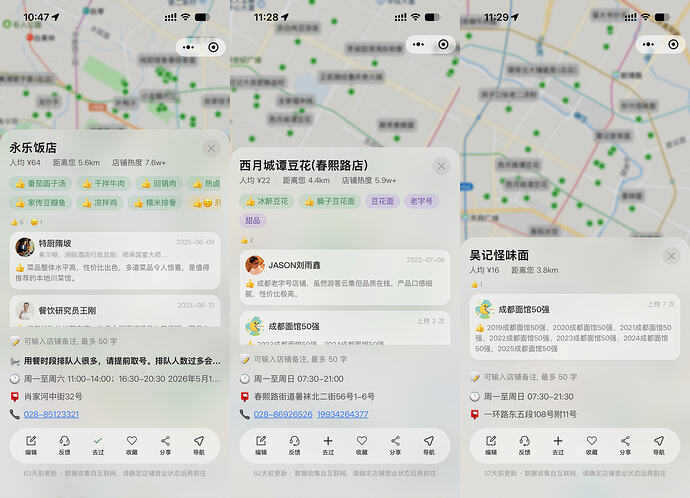This screenshot has width=690, height=498.
Task: Call 028-85123321 phone link
Action: [51, 414]
